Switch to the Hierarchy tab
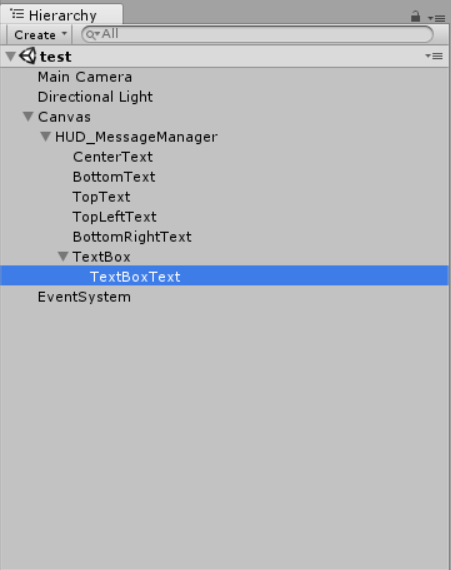 tap(62, 15)
